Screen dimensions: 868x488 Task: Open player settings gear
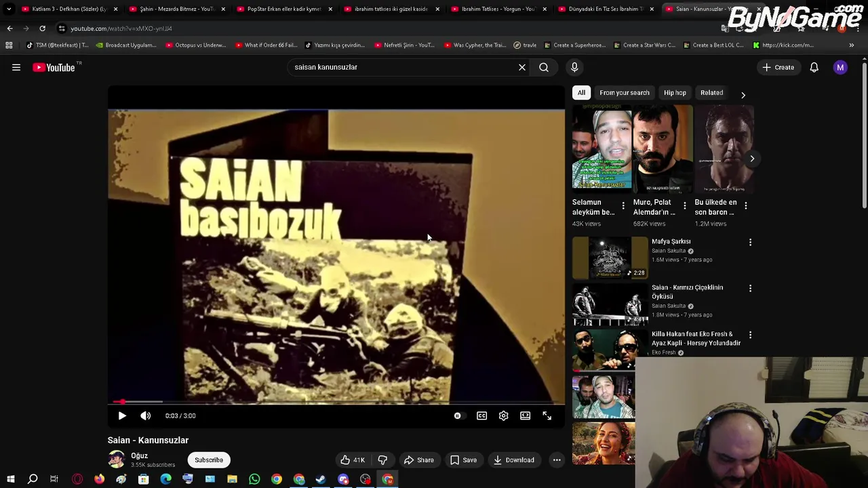[x=503, y=415]
